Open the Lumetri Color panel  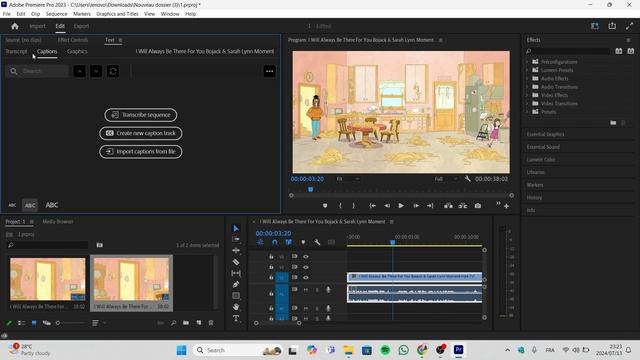click(x=541, y=160)
